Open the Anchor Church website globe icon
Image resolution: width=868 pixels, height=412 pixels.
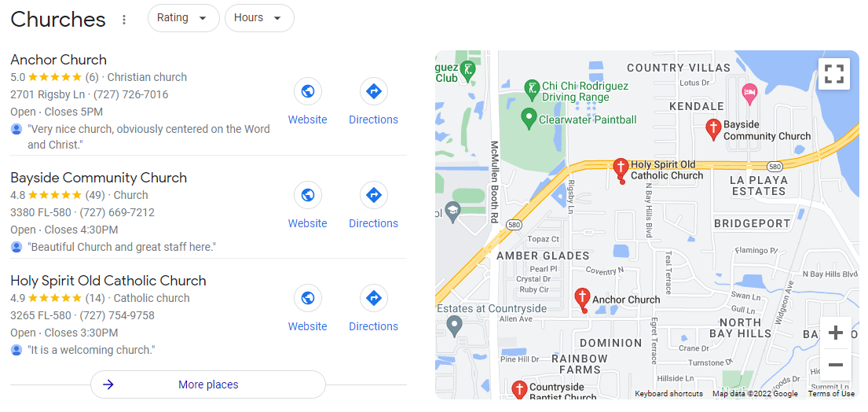[x=308, y=91]
